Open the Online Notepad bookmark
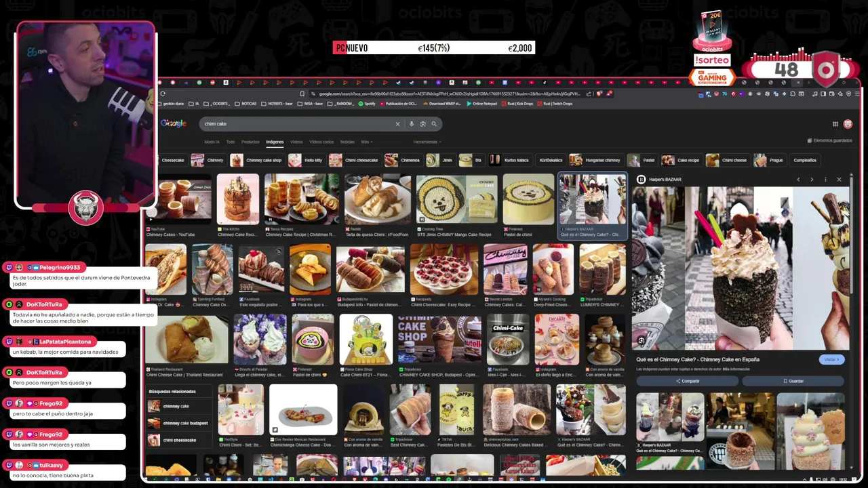Viewport: 868px width, 488px height. 481,104
